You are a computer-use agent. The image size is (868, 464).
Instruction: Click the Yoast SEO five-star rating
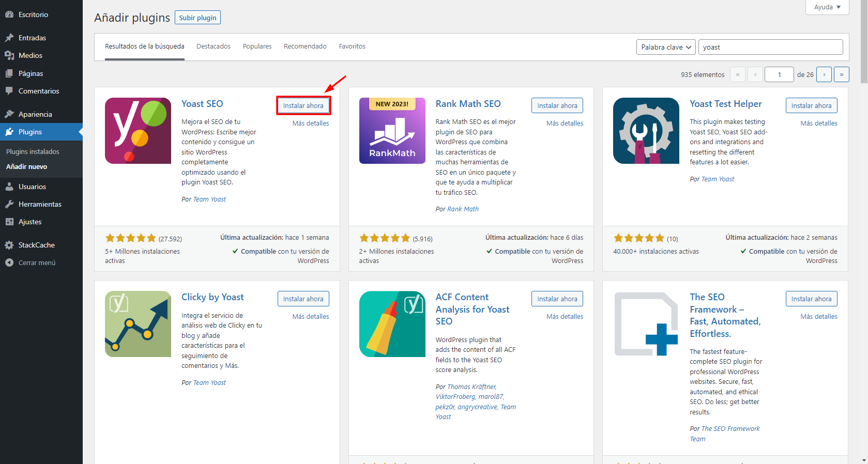[130, 238]
